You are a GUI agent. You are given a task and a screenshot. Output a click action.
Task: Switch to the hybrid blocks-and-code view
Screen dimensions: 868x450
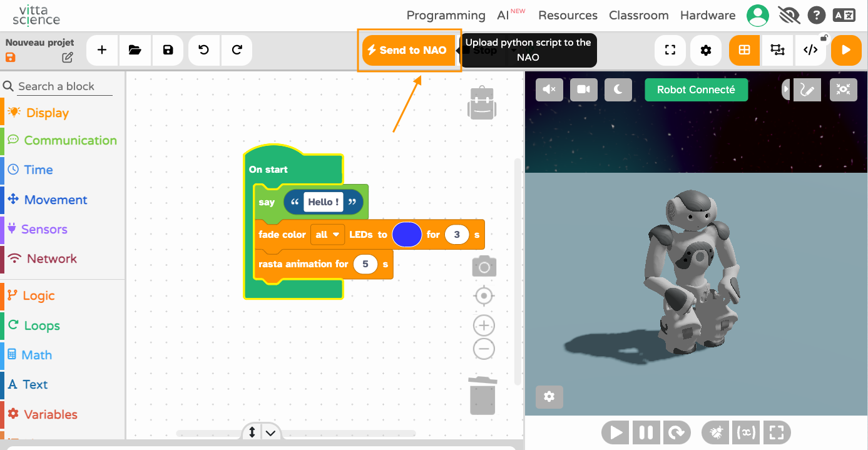pos(777,50)
